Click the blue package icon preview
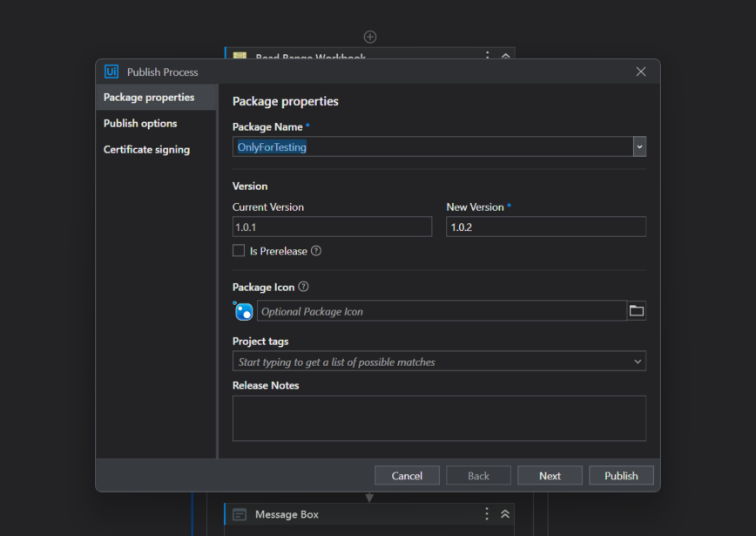The image size is (756, 536). pyautogui.click(x=243, y=311)
